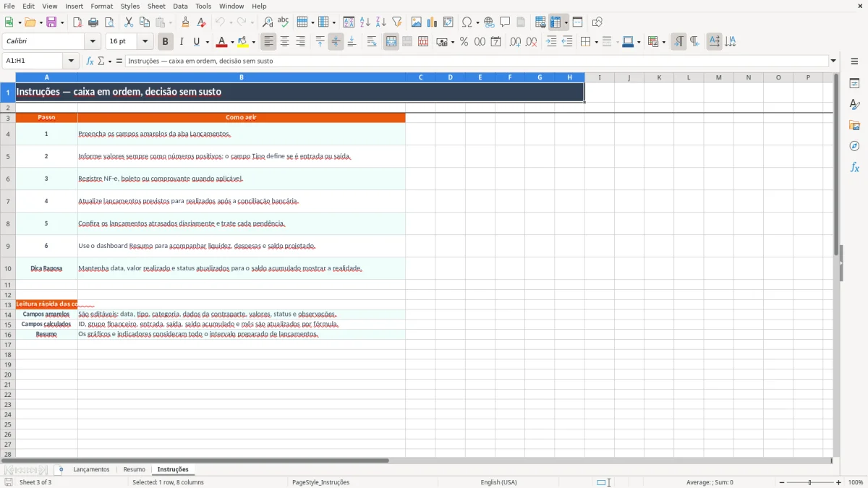
Task: Select row 10 header
Action: 8,268
